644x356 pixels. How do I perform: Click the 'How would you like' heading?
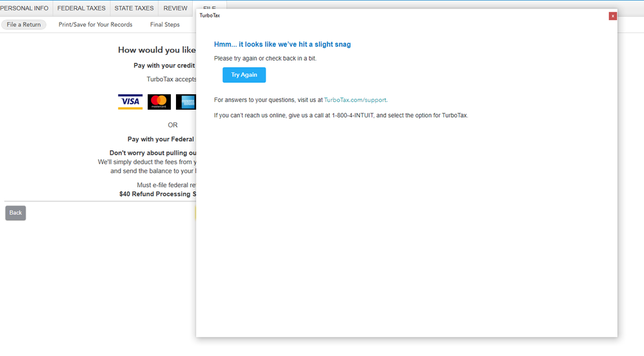(157, 50)
